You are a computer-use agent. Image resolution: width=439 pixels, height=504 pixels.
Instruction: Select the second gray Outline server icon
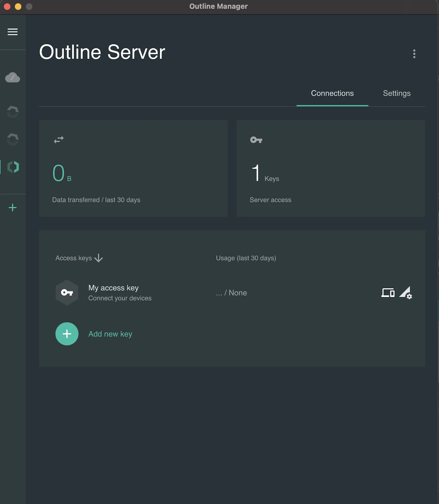[13, 139]
